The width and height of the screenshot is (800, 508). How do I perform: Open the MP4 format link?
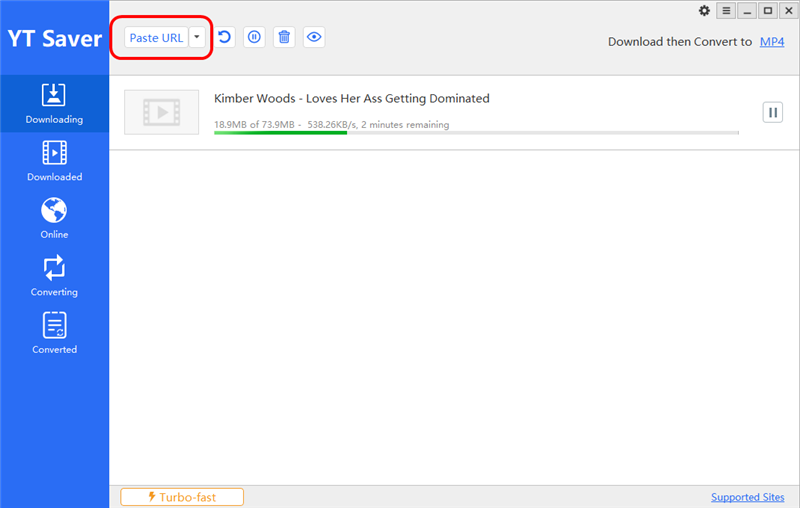tap(772, 42)
